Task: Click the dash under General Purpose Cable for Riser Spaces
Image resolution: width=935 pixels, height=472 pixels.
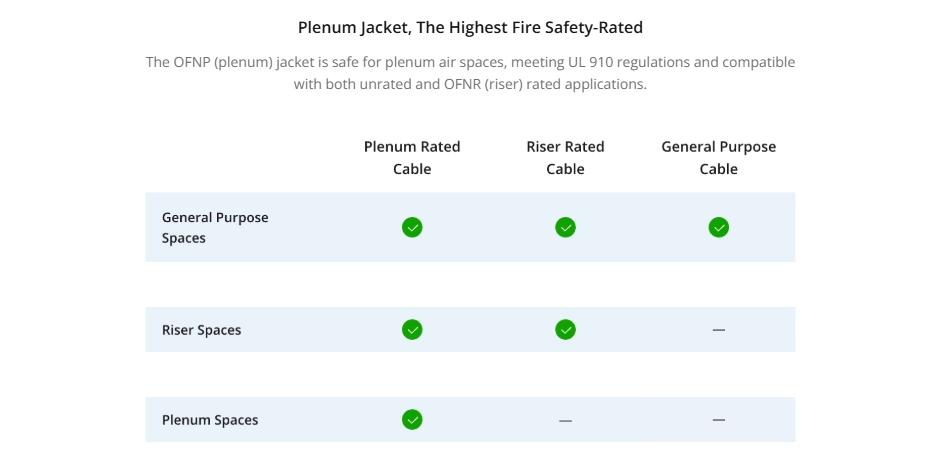Action: 719,330
